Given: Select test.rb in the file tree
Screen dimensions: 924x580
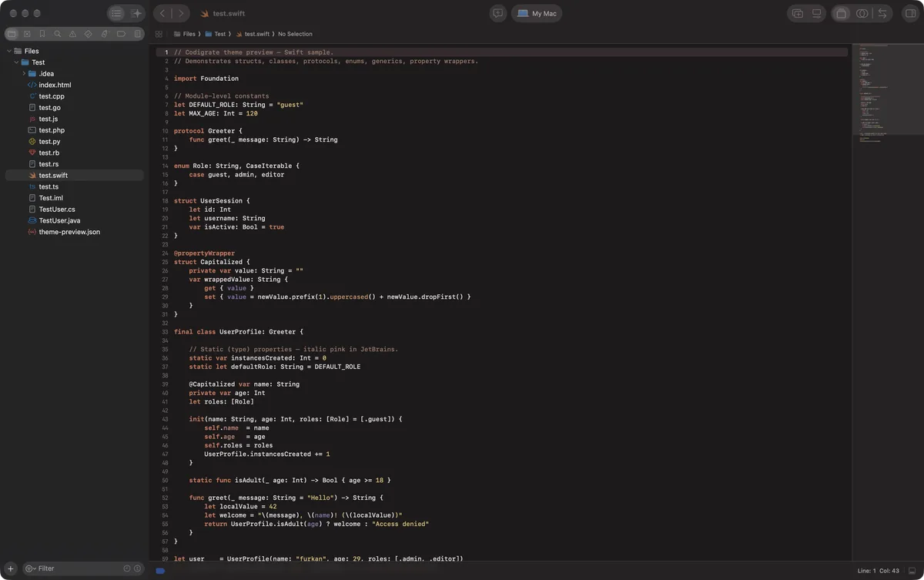Looking at the screenshot, I should coord(74,153).
